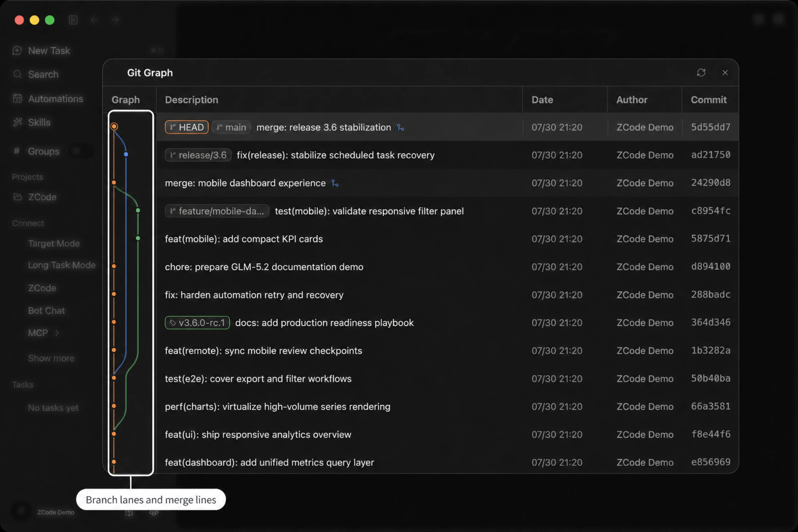798x532 pixels.
Task: Open the ZCode project folder
Action: [42, 197]
